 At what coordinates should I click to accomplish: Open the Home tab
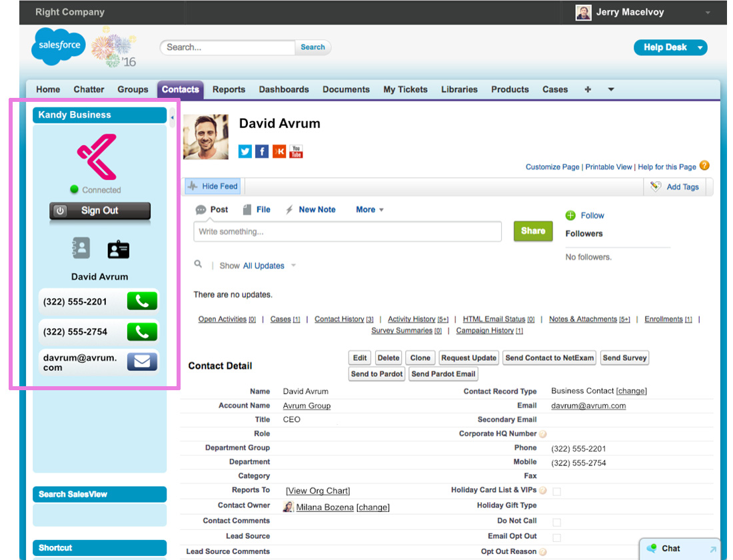[x=48, y=89]
